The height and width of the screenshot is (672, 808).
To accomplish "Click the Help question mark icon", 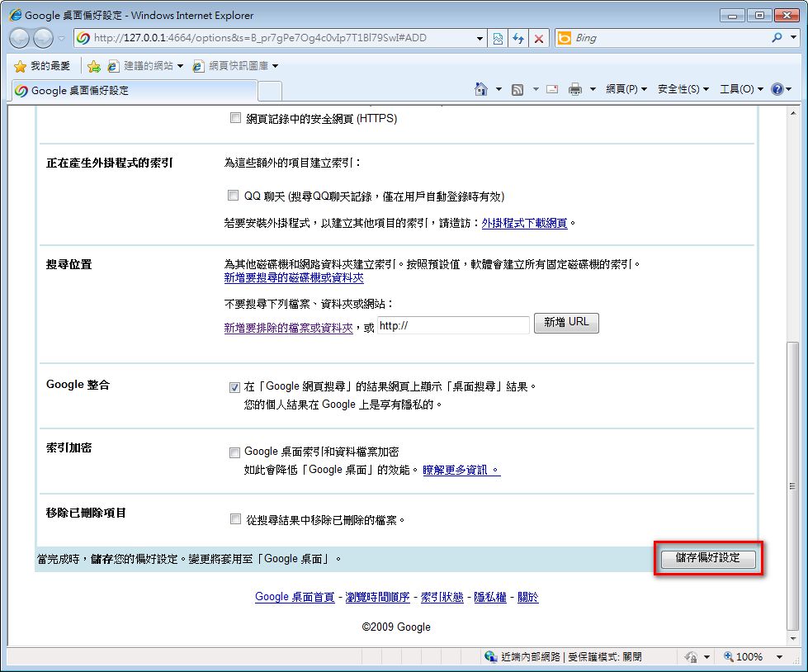I will pyautogui.click(x=777, y=89).
